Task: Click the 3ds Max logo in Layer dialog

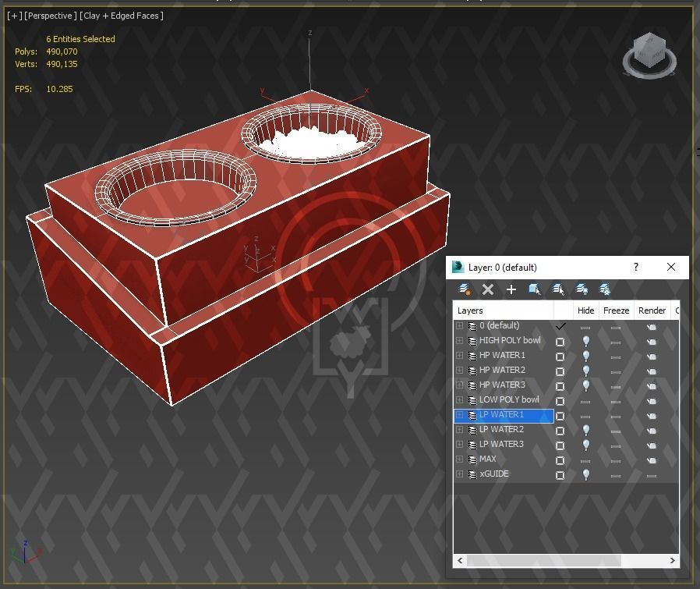Action: point(458,267)
